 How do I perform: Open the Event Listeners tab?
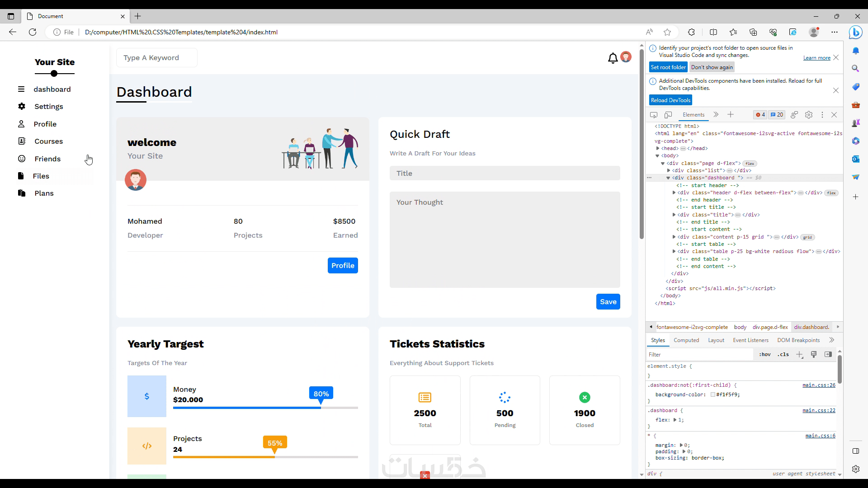tap(750, 340)
